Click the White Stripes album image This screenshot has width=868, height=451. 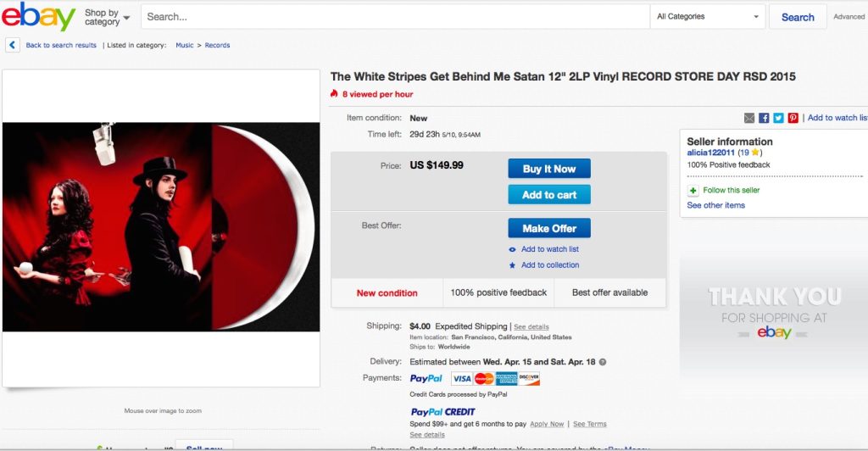click(x=161, y=227)
